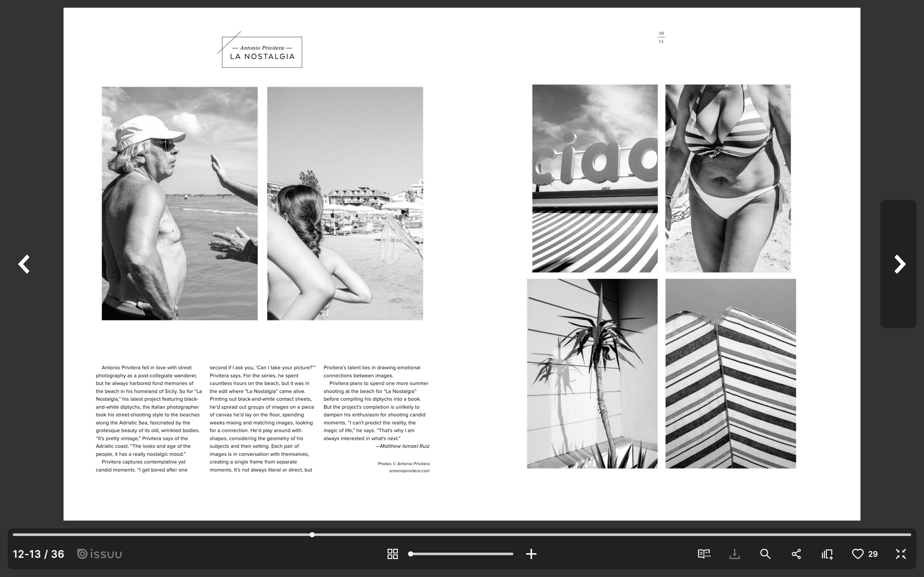Viewport: 924px width, 577px height.
Task: Click the issuu logo link
Action: tap(100, 554)
